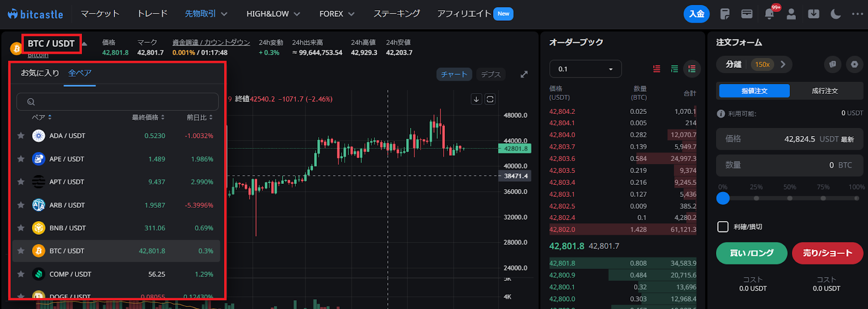
Task: Open the notifications bell icon
Action: pos(769,14)
